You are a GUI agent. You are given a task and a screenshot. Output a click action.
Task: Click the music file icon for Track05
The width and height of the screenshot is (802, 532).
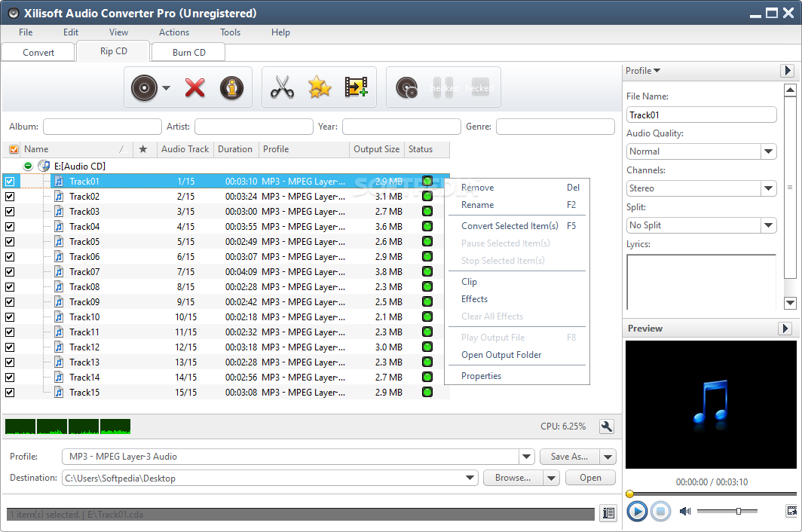pos(59,241)
